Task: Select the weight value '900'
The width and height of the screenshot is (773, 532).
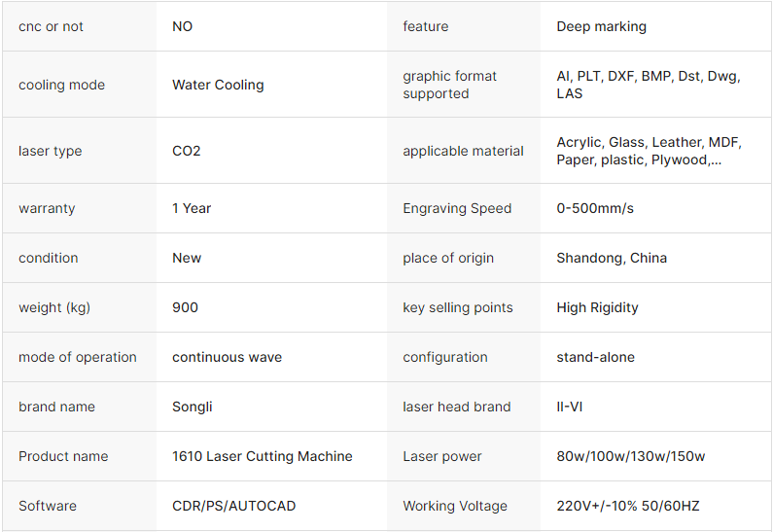Action: [185, 307]
